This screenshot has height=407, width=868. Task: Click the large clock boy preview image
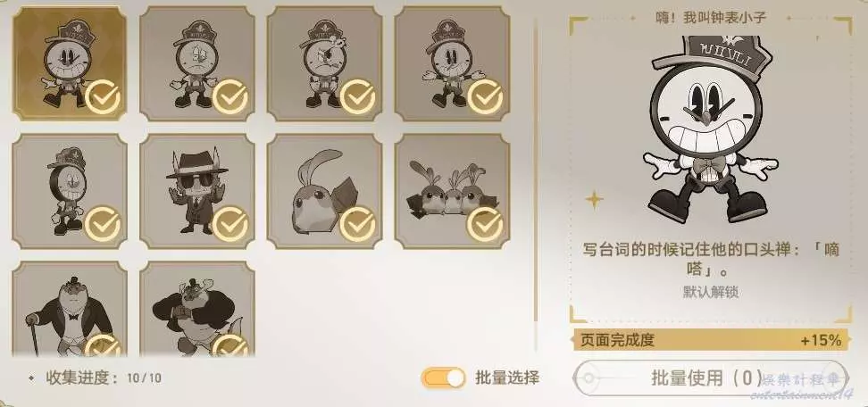711,129
